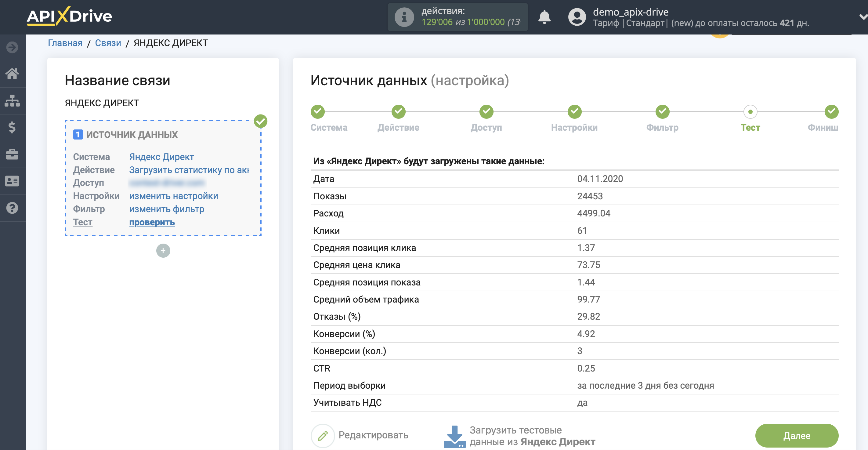Click the Связи breadcrumb link

(x=108, y=43)
